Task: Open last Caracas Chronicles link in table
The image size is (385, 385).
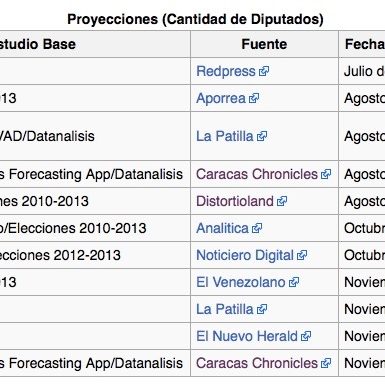Action: (x=257, y=363)
